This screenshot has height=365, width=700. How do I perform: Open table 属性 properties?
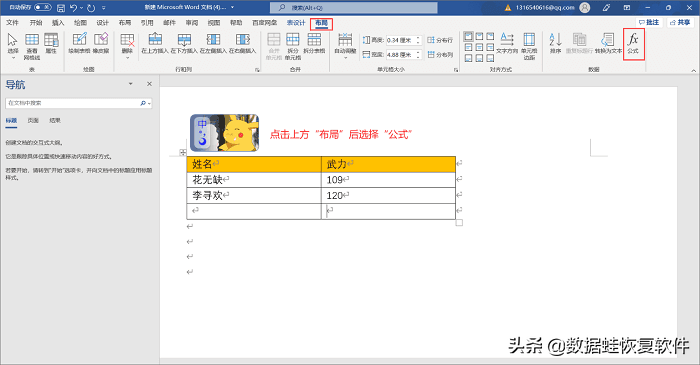point(51,43)
